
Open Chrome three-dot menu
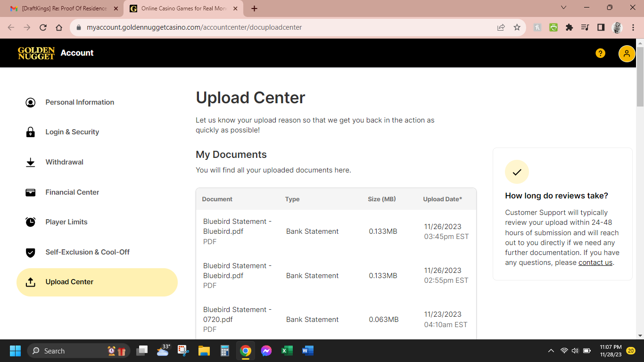point(633,27)
